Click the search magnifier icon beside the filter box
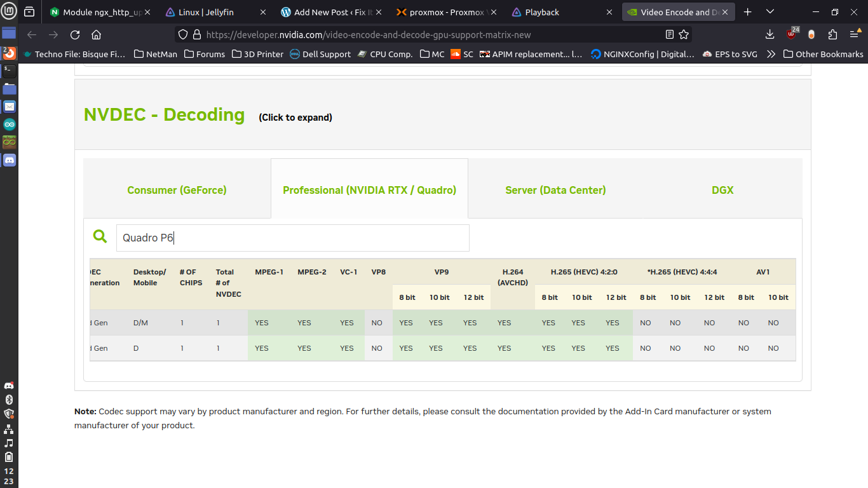The image size is (868, 488). 100,236
